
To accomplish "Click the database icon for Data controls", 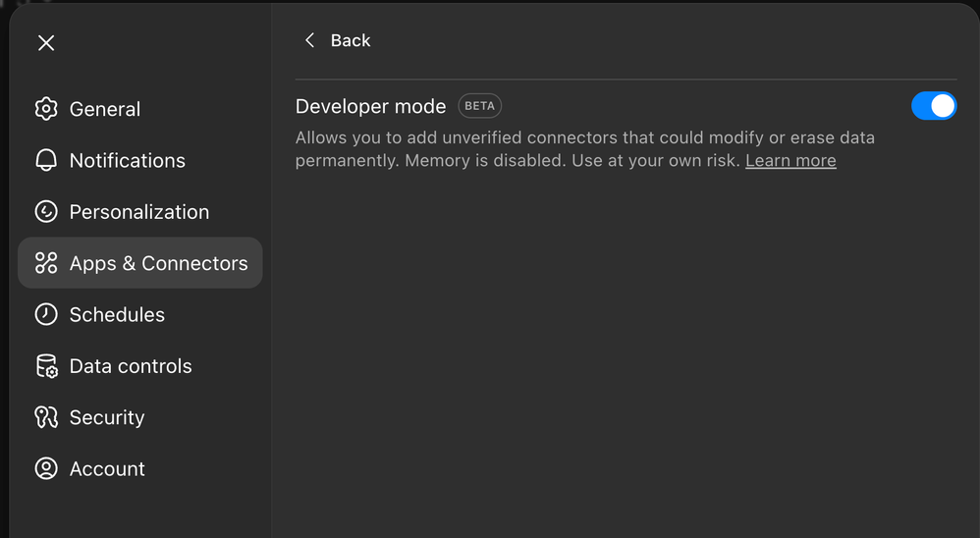I will point(46,366).
